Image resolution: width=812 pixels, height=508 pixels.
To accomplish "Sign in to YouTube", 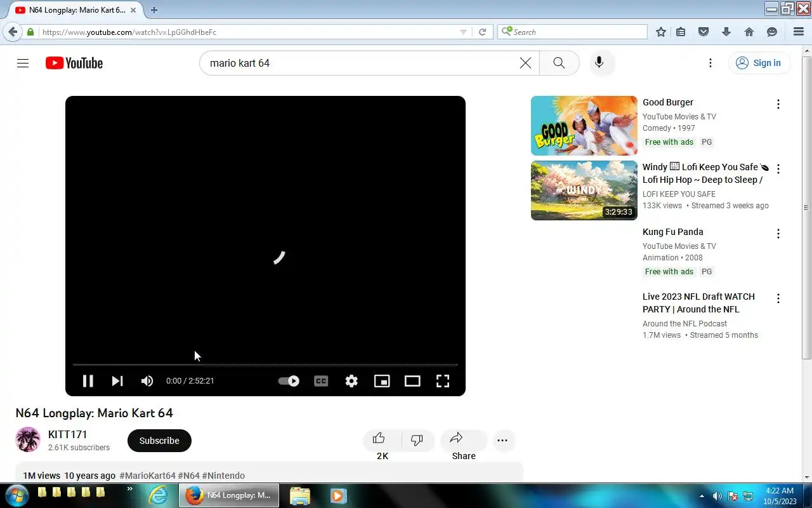I will (x=759, y=63).
